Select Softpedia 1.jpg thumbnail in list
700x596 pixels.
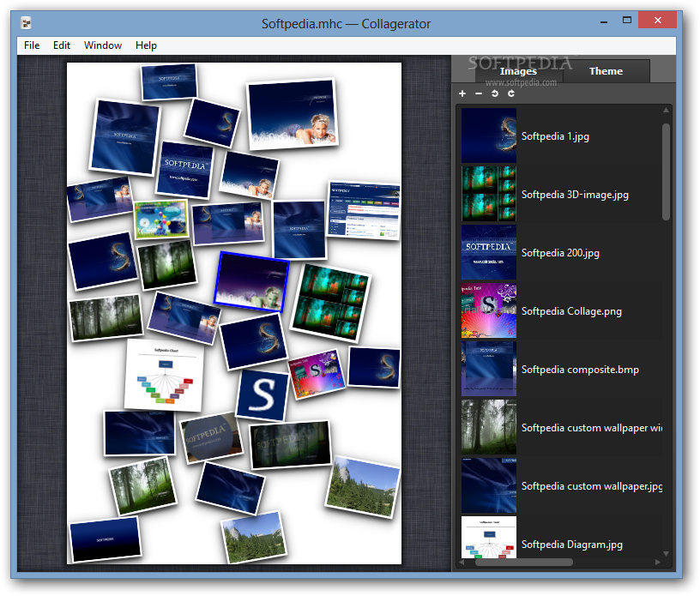click(489, 135)
